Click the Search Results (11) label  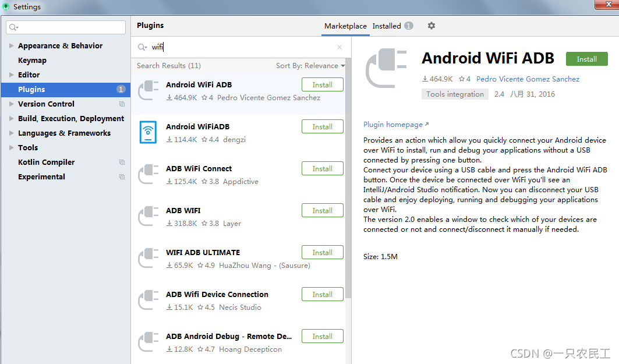tap(168, 66)
